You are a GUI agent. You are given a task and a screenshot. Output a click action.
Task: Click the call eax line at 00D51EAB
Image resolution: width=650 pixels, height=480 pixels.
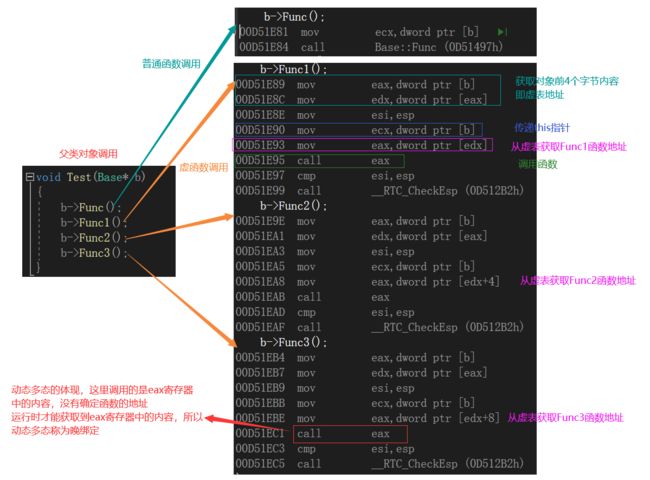[313, 297]
